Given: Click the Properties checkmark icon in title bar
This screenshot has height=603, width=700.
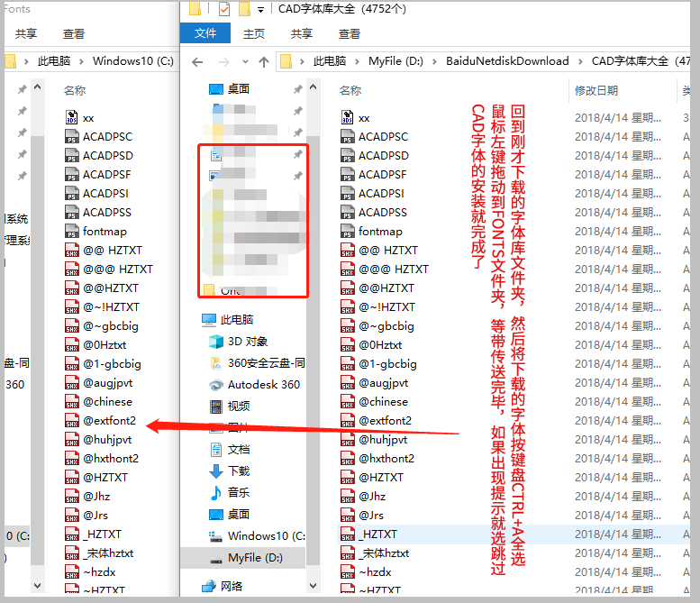Looking at the screenshot, I should pos(224,8).
